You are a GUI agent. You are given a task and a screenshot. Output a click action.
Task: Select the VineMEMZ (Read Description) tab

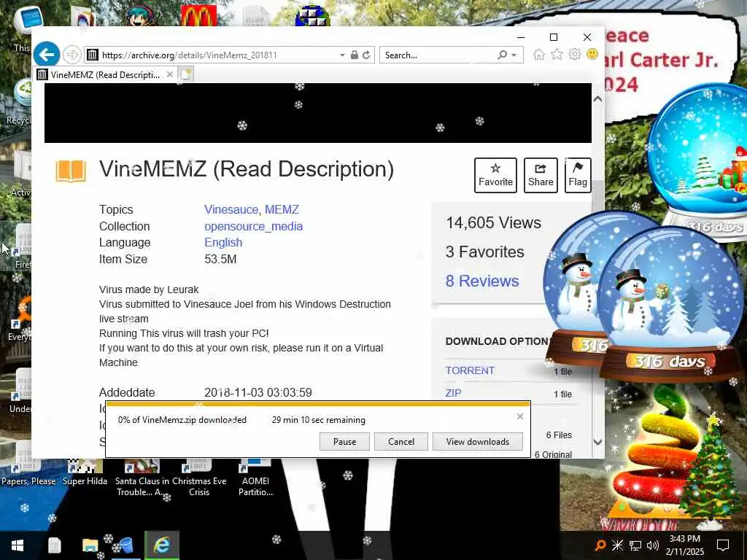pos(105,74)
